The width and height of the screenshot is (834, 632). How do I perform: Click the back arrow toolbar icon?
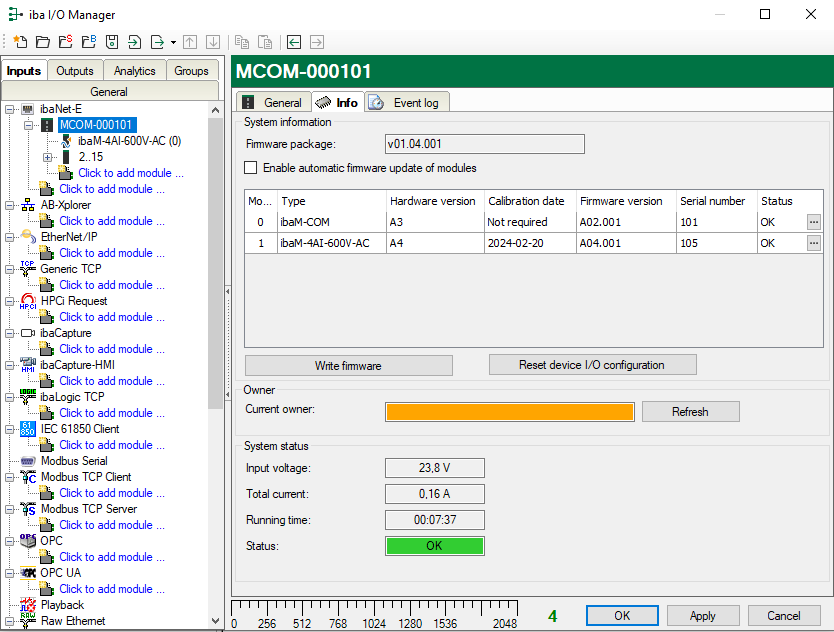(x=293, y=42)
